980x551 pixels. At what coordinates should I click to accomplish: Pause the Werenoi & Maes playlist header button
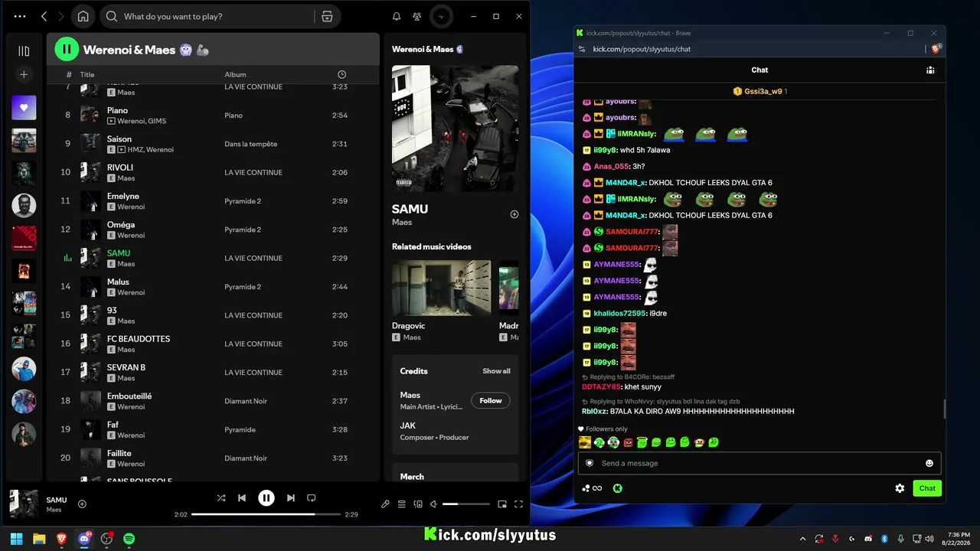(x=67, y=50)
